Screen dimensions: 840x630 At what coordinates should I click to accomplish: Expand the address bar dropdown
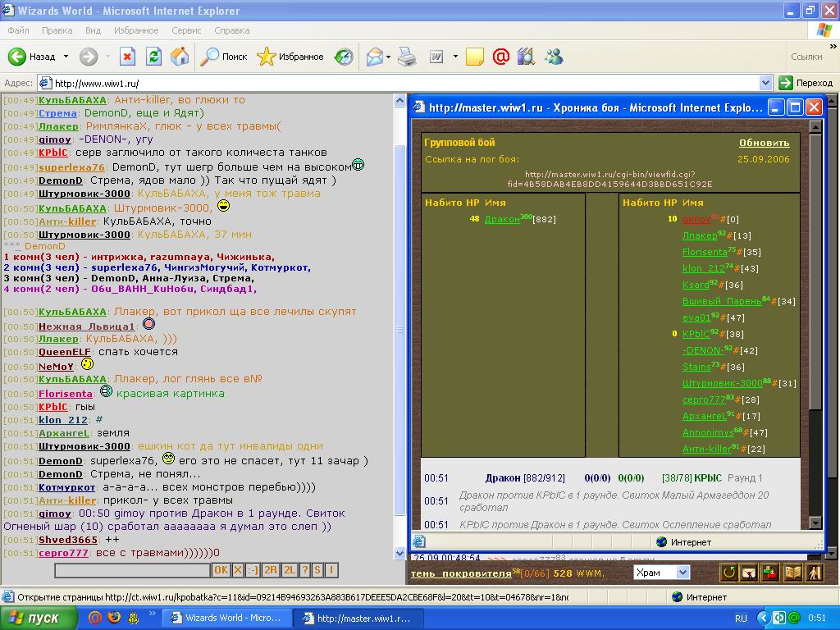pyautogui.click(x=765, y=83)
